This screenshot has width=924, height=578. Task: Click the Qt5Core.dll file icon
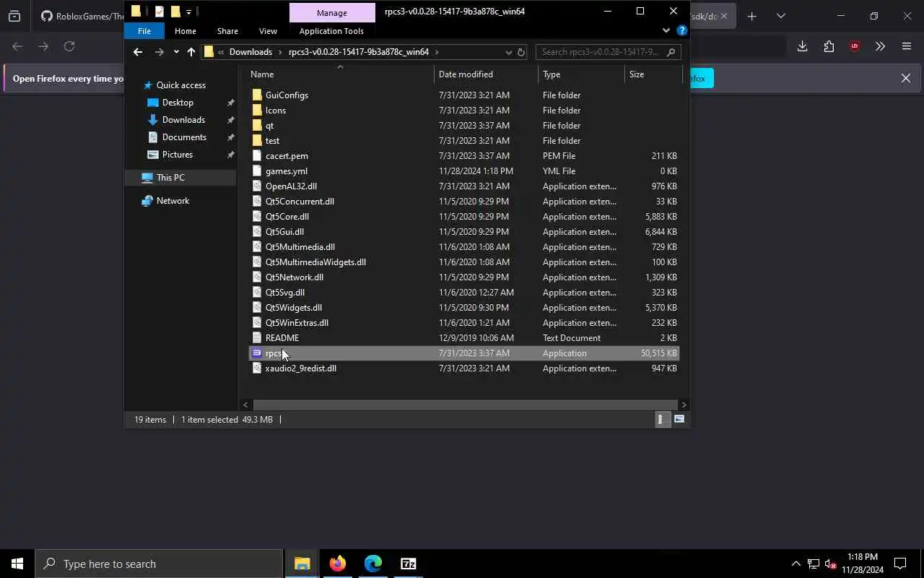[x=257, y=217]
